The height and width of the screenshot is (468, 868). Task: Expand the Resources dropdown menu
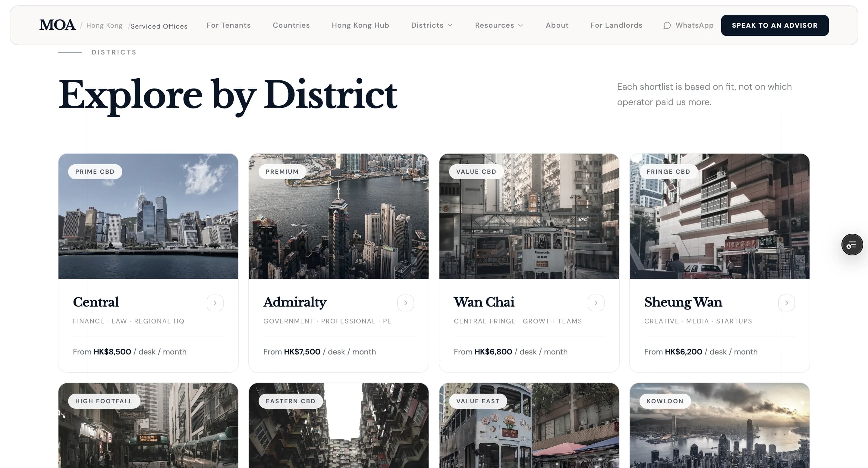coord(499,25)
